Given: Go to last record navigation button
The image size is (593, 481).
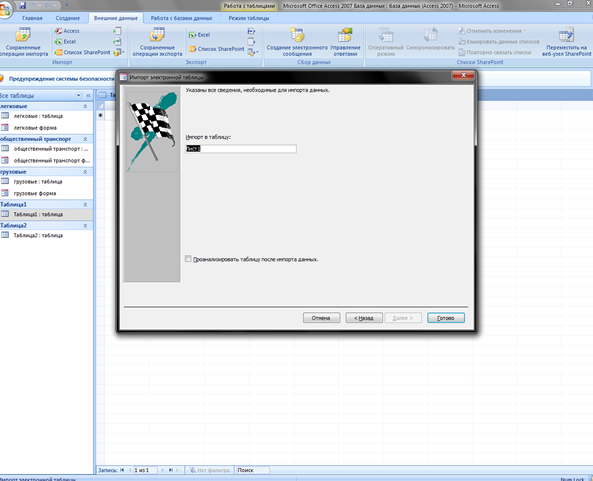Looking at the screenshot, I should click(171, 470).
